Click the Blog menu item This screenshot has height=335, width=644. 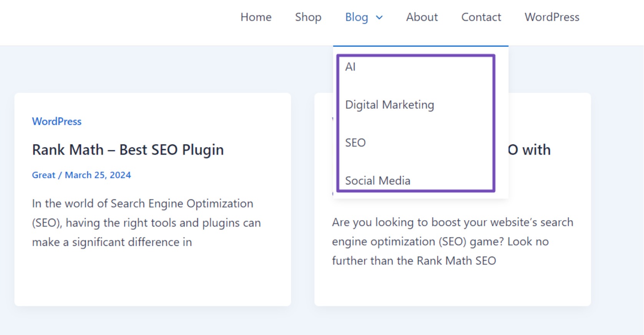tap(357, 17)
